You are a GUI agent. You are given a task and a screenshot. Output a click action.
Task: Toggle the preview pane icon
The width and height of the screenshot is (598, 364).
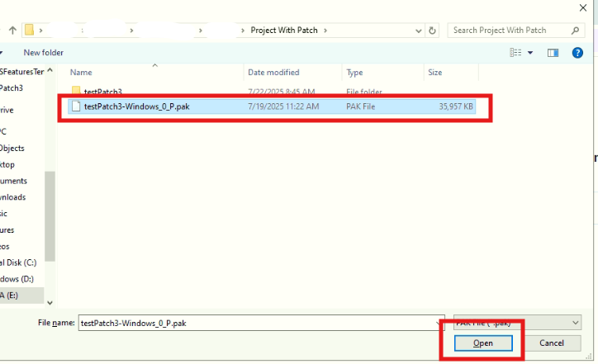pos(553,52)
